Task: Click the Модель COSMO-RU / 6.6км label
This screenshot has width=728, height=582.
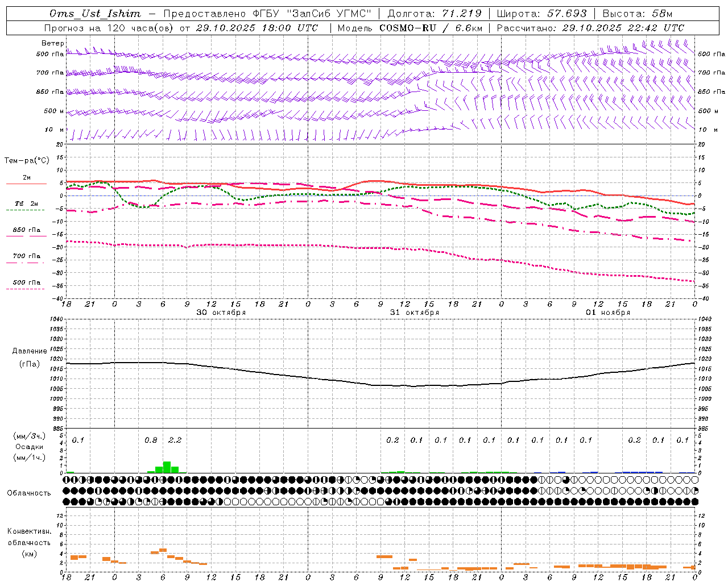Action: point(409,28)
